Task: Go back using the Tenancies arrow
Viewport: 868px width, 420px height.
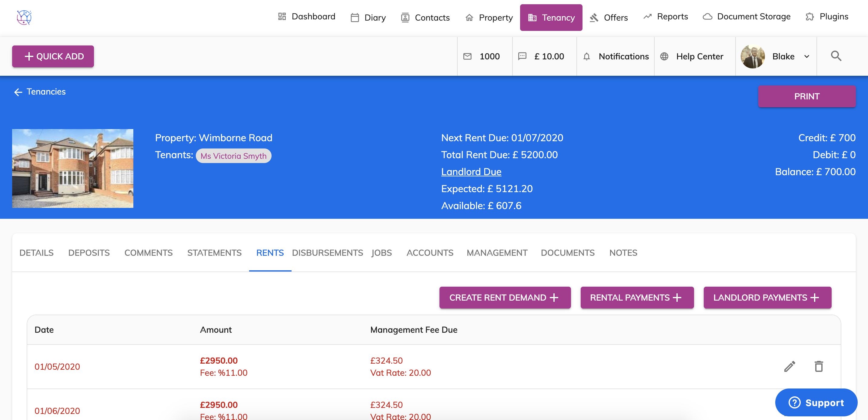Action: click(18, 92)
